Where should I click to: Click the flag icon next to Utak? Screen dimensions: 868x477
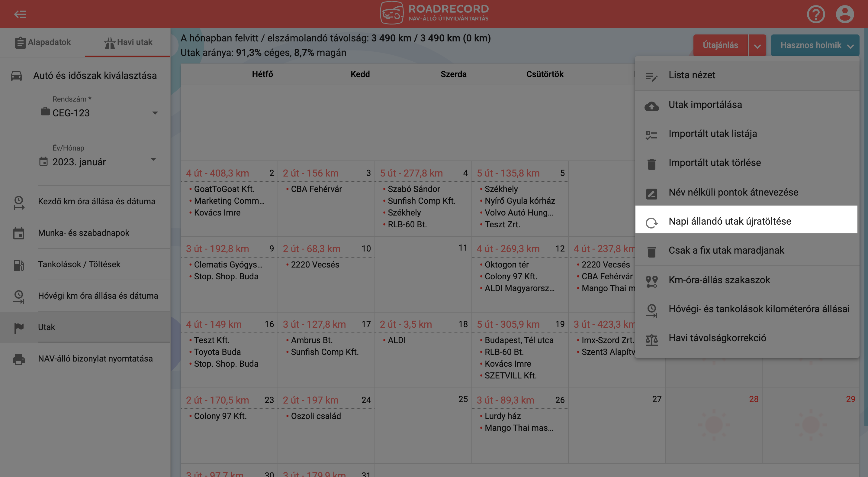[x=18, y=328]
